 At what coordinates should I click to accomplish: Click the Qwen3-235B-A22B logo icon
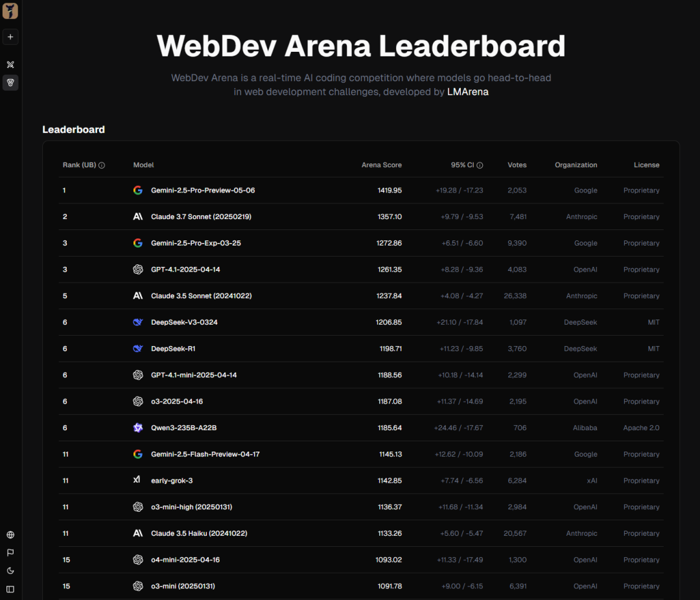coord(137,428)
